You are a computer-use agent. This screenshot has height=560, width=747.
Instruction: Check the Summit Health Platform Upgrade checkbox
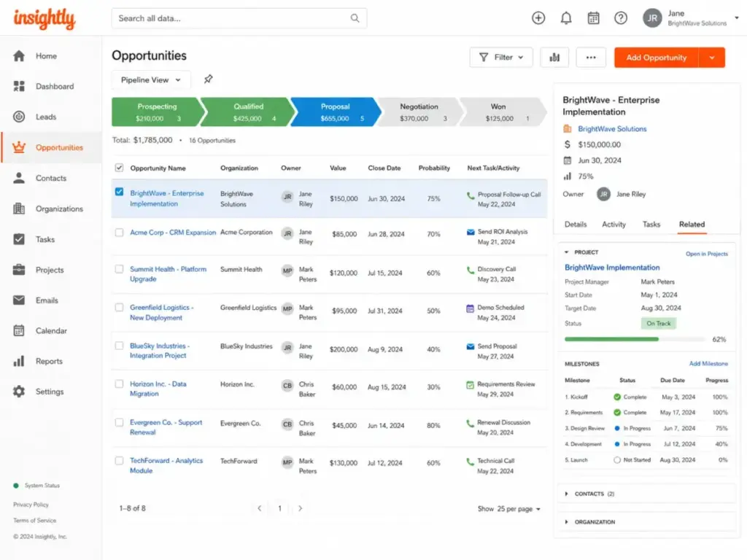click(119, 269)
